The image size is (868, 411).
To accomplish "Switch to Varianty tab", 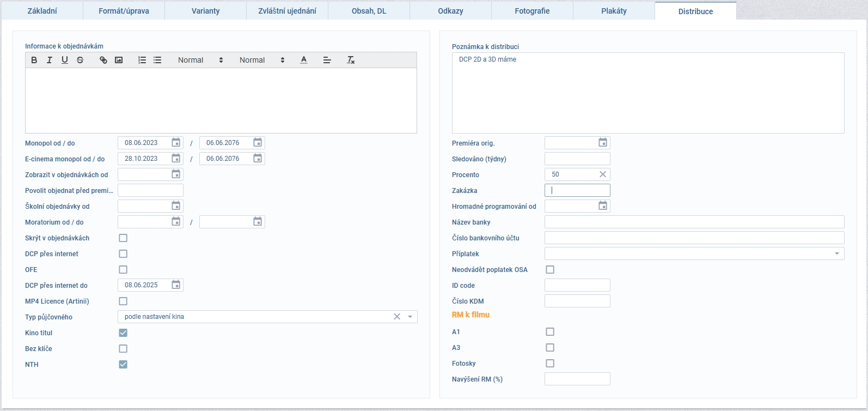I will pos(205,11).
